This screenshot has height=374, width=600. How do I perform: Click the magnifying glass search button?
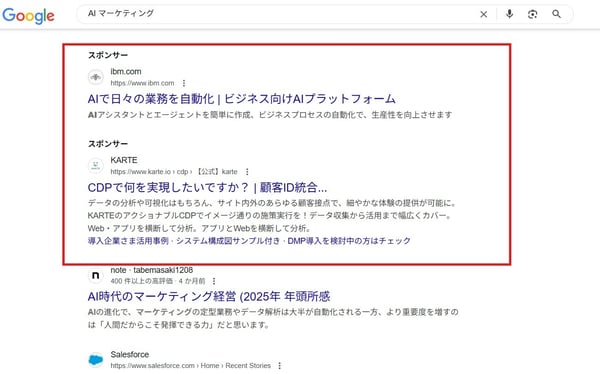pyautogui.click(x=556, y=14)
